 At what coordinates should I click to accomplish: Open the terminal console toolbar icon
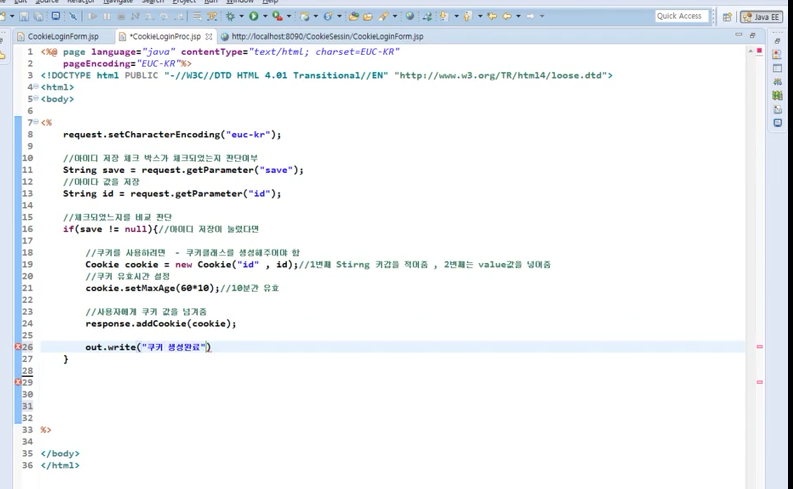(56, 16)
